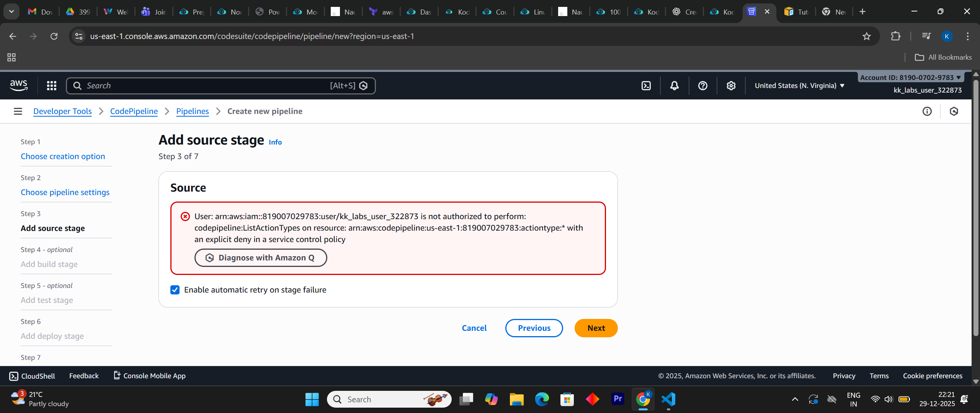
Task: Bookmark this page with the star icon
Action: tap(867, 36)
